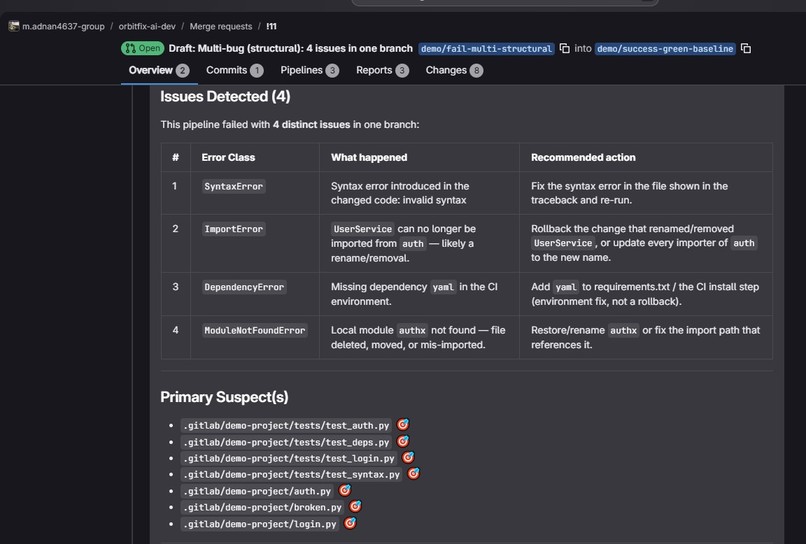Click yaml code in Recommended action cell
The width and height of the screenshot is (806, 544).
566,287
